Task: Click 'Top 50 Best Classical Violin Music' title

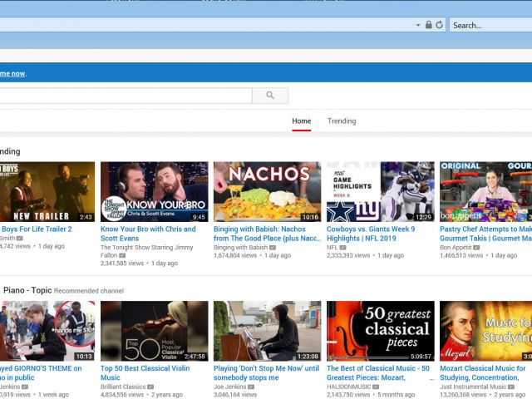Action: pyautogui.click(x=145, y=372)
